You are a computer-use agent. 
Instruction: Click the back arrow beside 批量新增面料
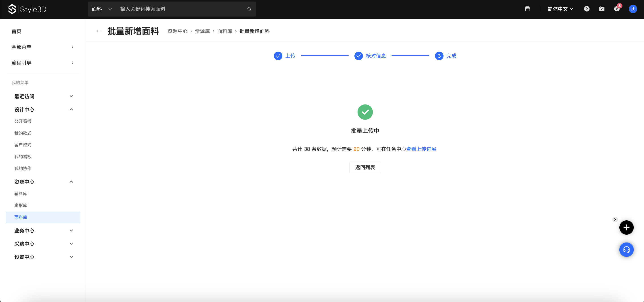click(x=98, y=31)
